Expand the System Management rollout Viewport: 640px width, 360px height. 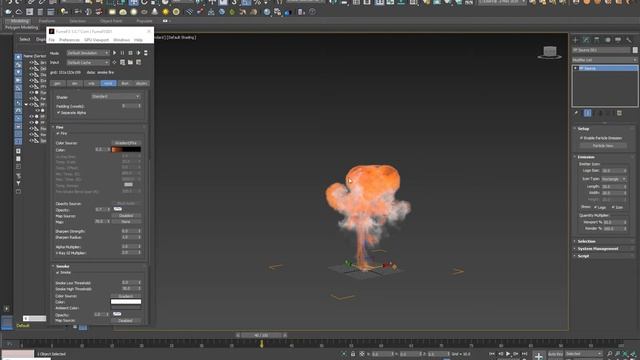coord(598,249)
